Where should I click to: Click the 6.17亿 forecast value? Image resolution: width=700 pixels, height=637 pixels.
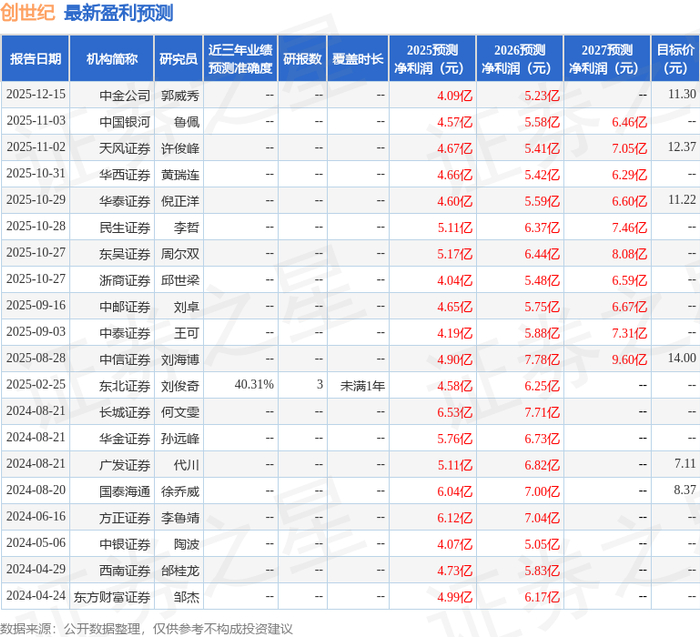pyautogui.click(x=542, y=597)
